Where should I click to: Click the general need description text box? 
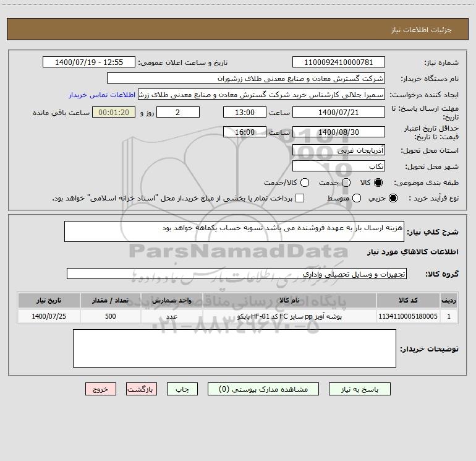pos(234,231)
